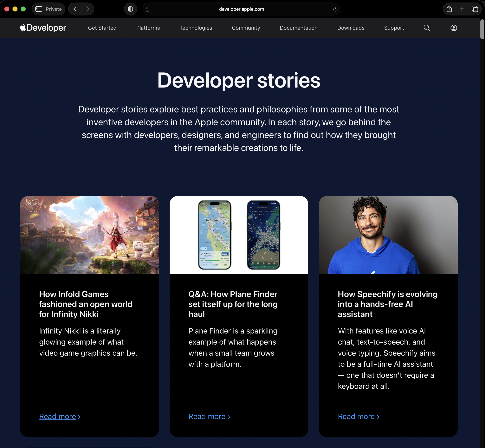Select Documentation in the navigation bar
Viewport: 485px width, 448px height.
tap(298, 28)
